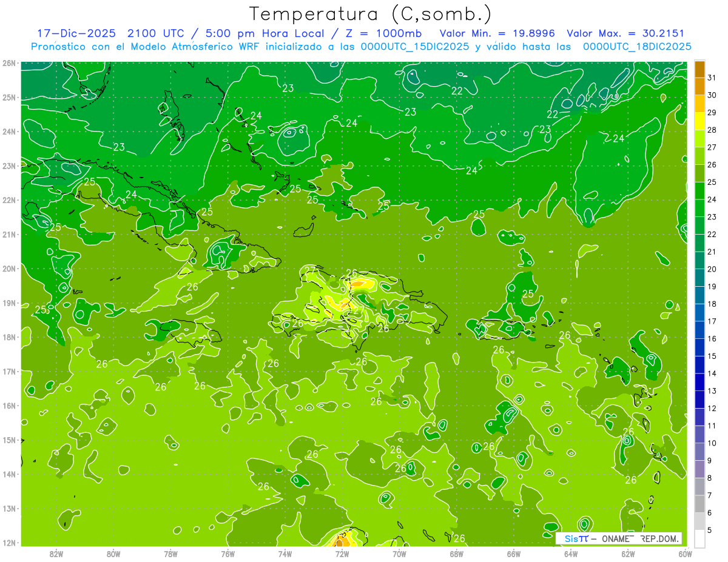The image size is (728, 562).
Task: Click the color scale label "19"
Action: pos(712,286)
